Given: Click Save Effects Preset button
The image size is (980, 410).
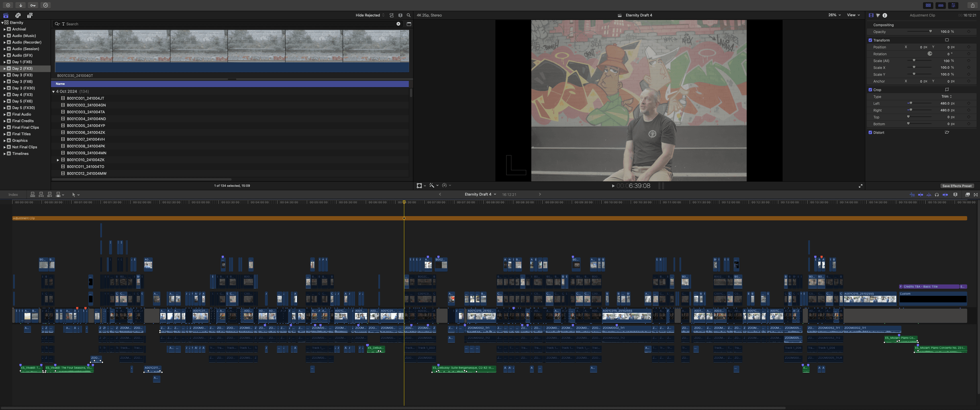Looking at the screenshot, I should [957, 186].
